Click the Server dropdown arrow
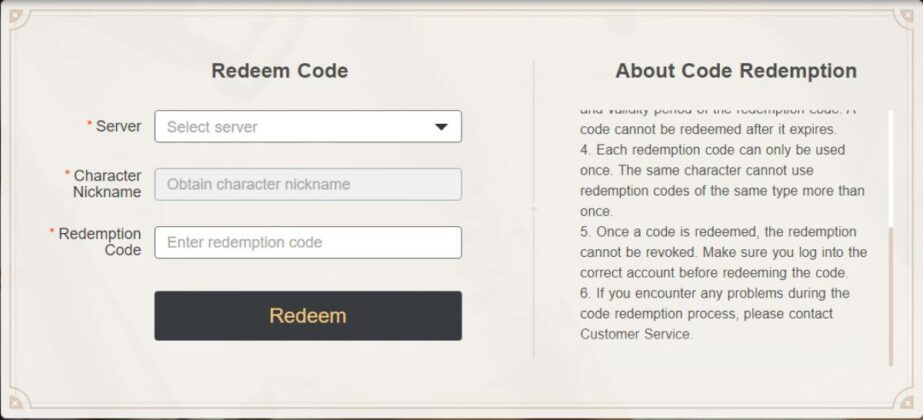This screenshot has height=420, width=923. click(441, 127)
